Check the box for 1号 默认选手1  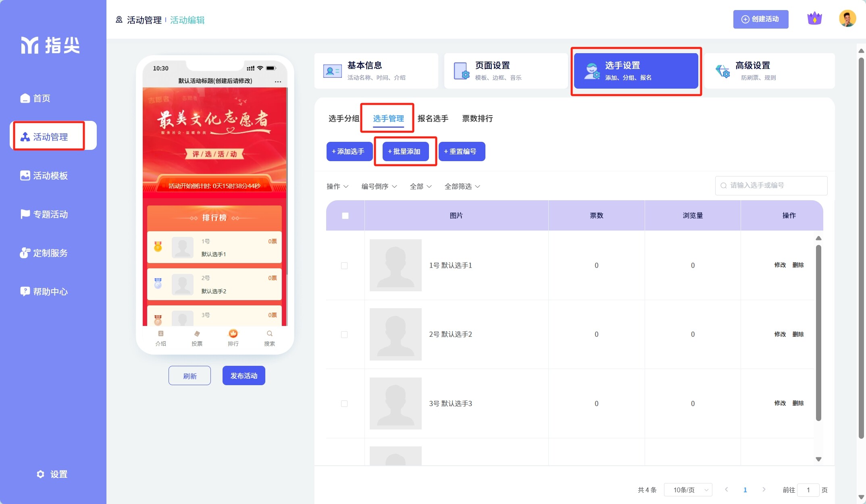click(x=344, y=265)
